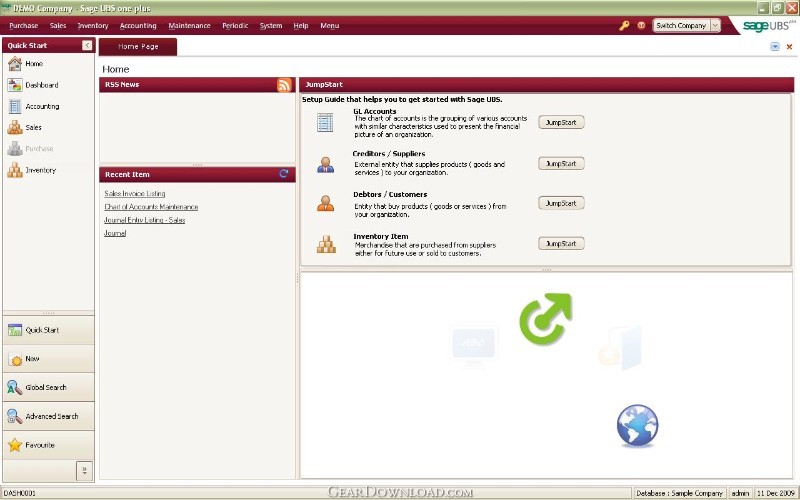The image size is (800, 500).
Task: Open Journal Entry Listing - Sales link
Action: [144, 220]
